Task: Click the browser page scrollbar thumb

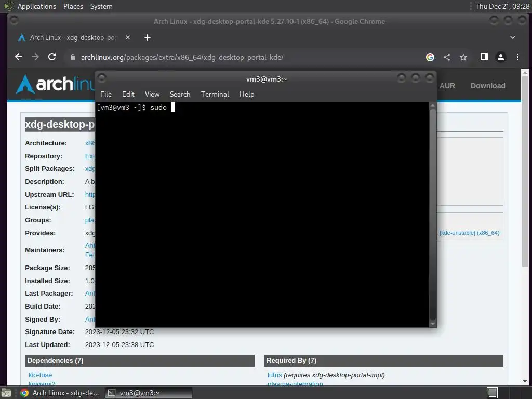Action: coord(525,171)
